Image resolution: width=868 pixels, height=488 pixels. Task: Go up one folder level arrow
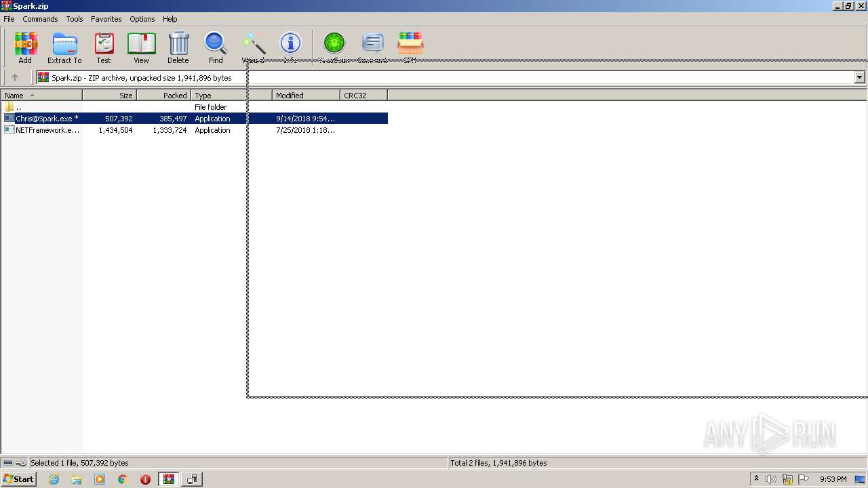pyautogui.click(x=14, y=77)
